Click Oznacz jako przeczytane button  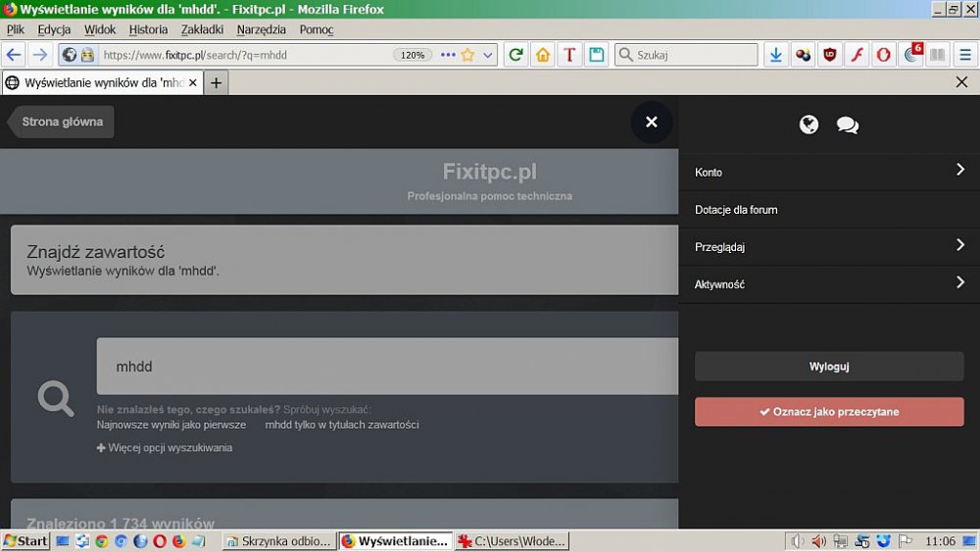pos(829,412)
